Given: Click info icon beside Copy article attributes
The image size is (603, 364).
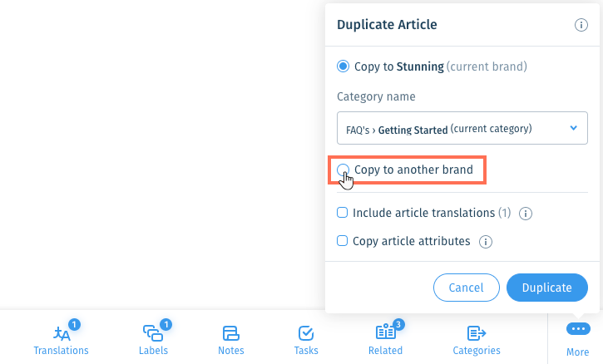Looking at the screenshot, I should point(486,242).
